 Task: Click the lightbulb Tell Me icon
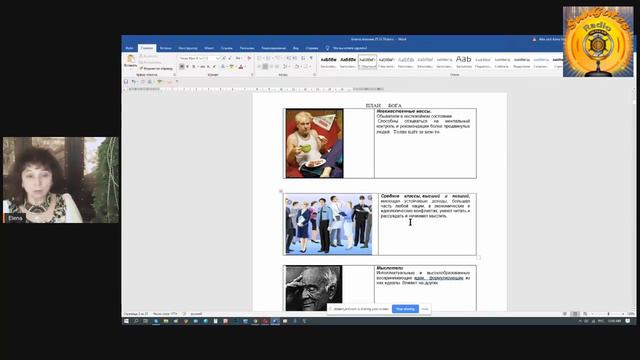[x=327, y=48]
